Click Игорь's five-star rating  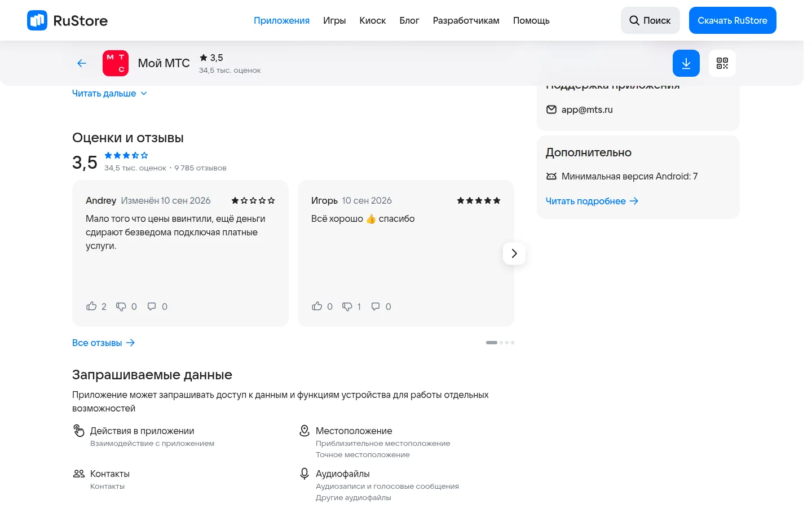pos(479,200)
